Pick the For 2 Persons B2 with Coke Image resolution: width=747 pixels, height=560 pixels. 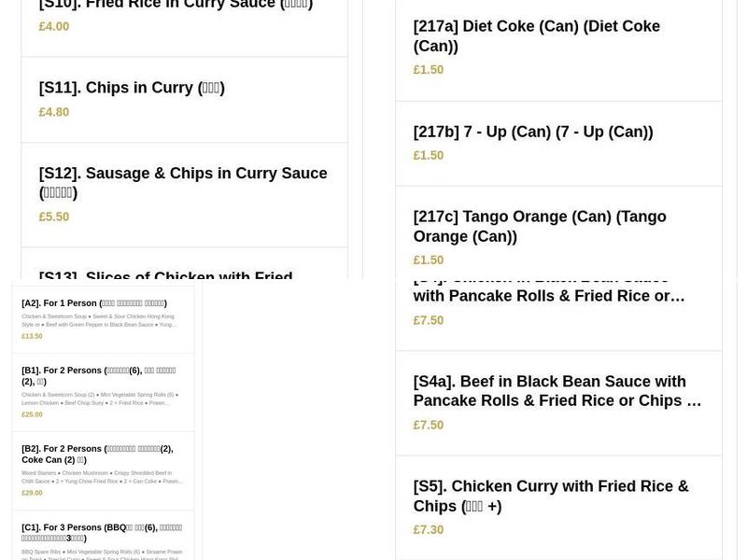[98, 454]
